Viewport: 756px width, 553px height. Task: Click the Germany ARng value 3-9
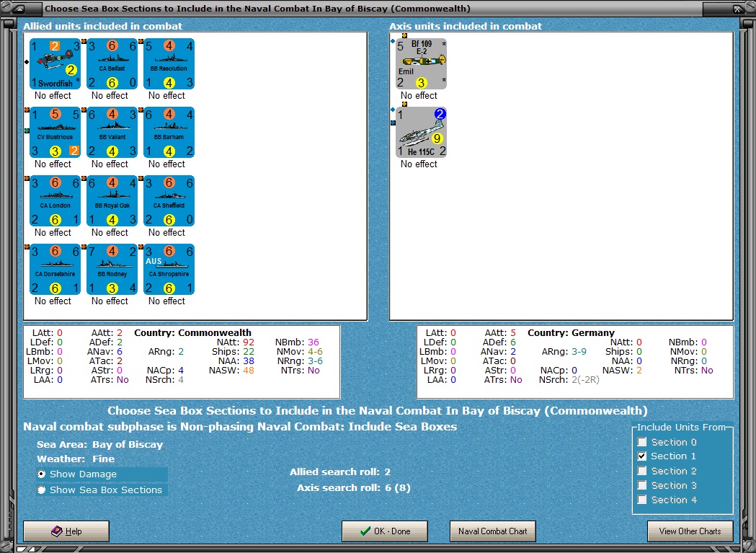tap(579, 352)
